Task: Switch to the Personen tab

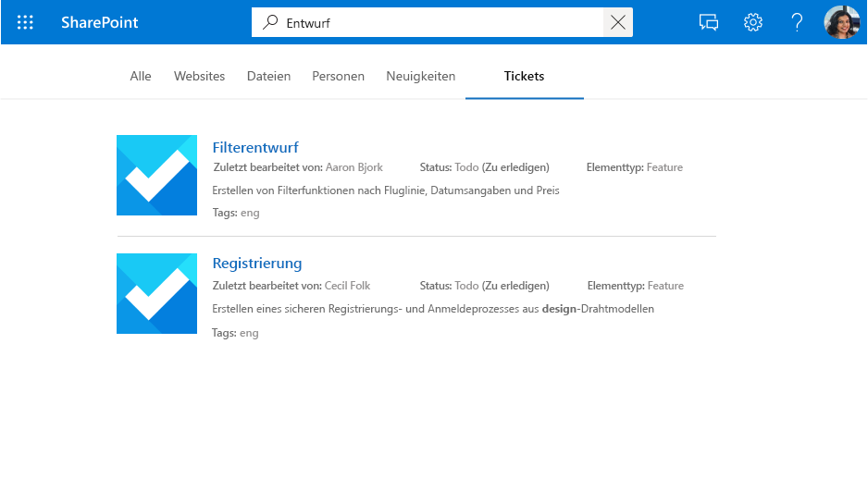Action: pyautogui.click(x=339, y=77)
